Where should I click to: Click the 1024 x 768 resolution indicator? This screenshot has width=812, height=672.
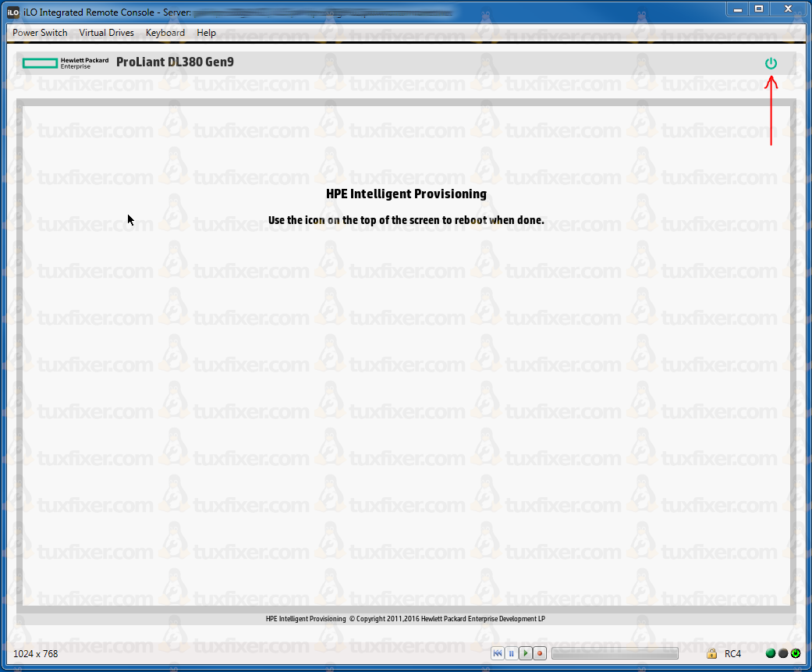(x=36, y=653)
